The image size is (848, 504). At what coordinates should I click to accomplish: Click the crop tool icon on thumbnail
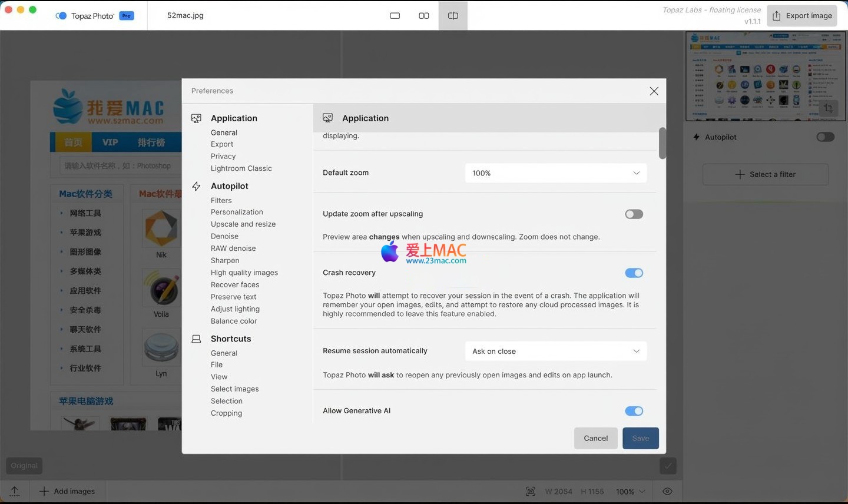(829, 108)
